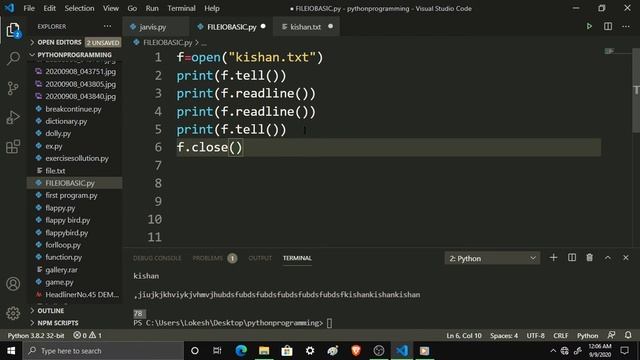
Task: Maximize the terminal panel with up chevron
Action: tap(608, 258)
